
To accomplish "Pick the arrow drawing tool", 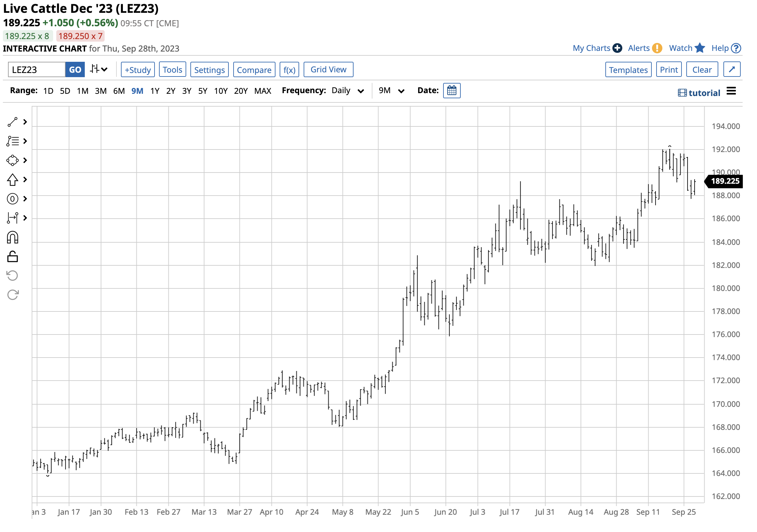I will (12, 180).
